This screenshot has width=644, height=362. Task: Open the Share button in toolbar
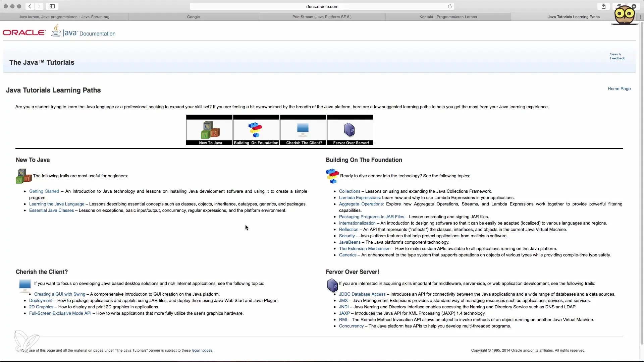pos(603,6)
